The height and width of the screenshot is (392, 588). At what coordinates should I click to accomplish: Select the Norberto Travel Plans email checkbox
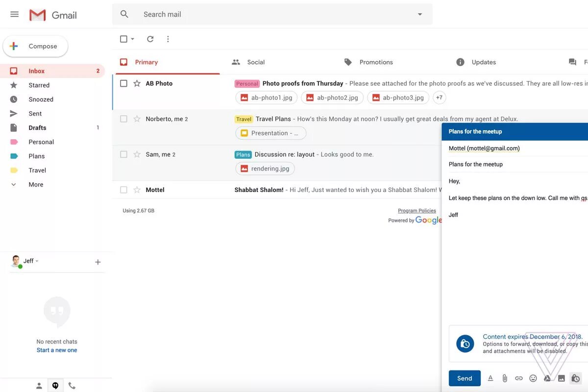click(123, 119)
